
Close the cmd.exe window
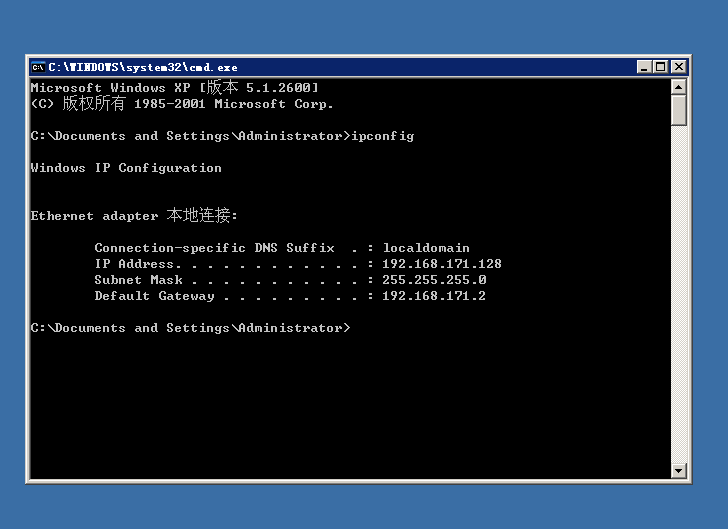pyautogui.click(x=679, y=67)
